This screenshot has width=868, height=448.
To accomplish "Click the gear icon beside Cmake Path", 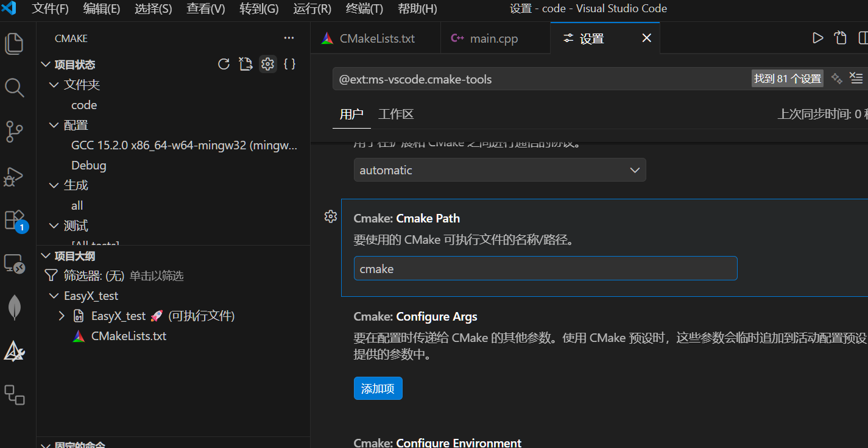I will pos(331,216).
